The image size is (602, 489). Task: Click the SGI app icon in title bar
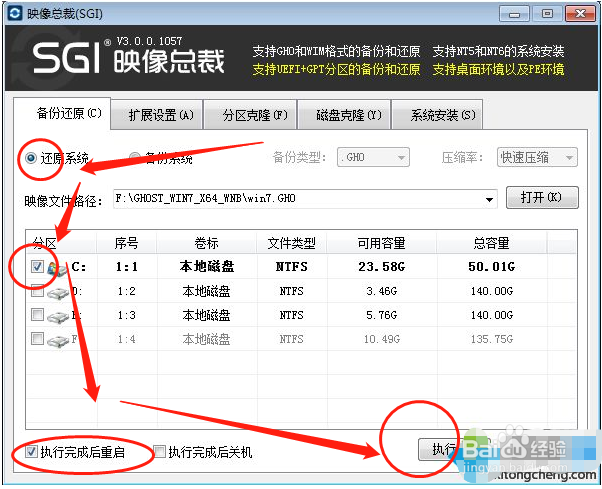(15, 13)
